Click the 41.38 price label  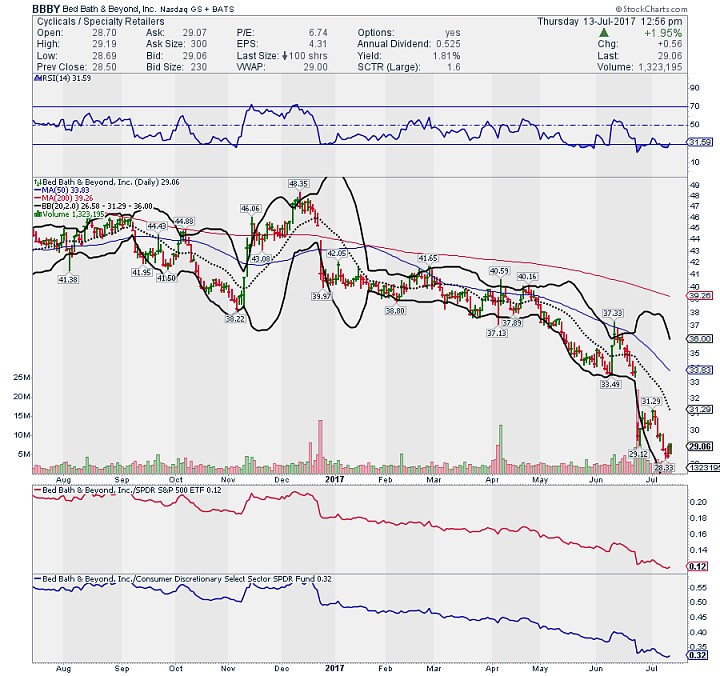(x=68, y=279)
